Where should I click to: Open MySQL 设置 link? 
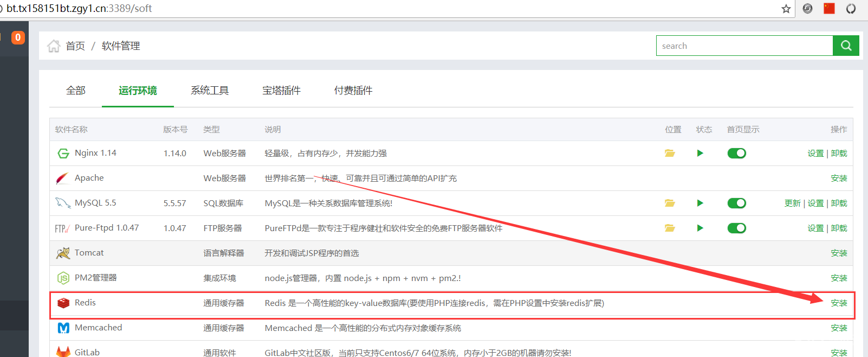pos(815,203)
